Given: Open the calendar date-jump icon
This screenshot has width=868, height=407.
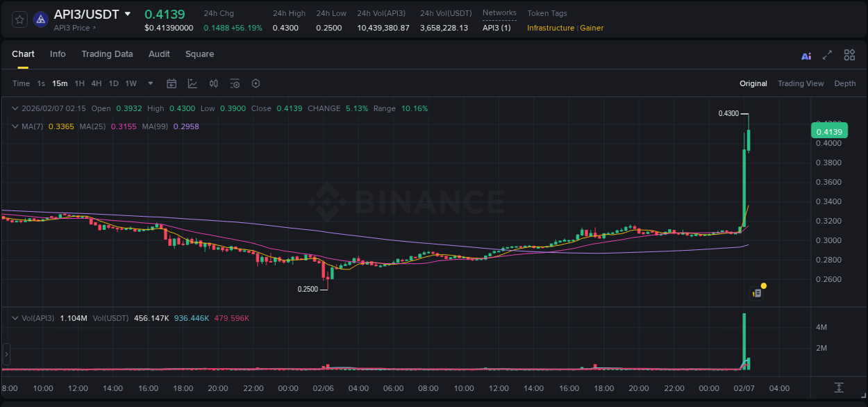Looking at the screenshot, I should (x=172, y=83).
